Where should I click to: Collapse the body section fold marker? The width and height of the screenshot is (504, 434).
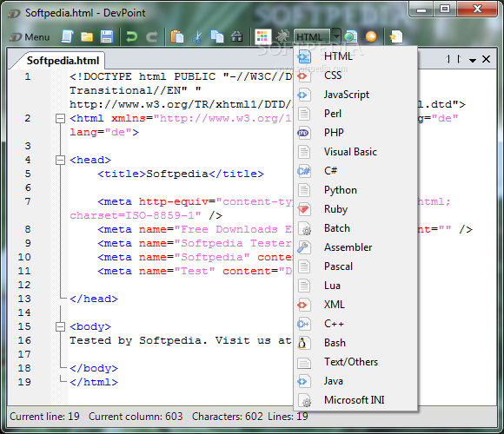coord(60,326)
